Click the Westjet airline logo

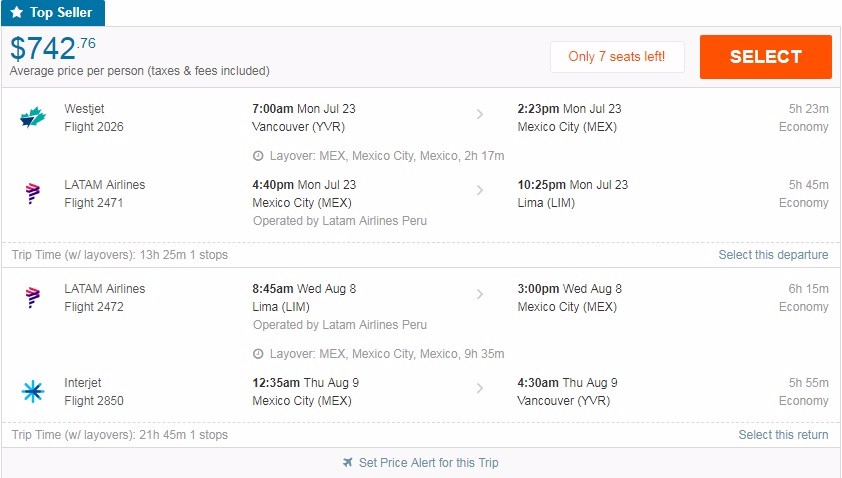pos(33,118)
